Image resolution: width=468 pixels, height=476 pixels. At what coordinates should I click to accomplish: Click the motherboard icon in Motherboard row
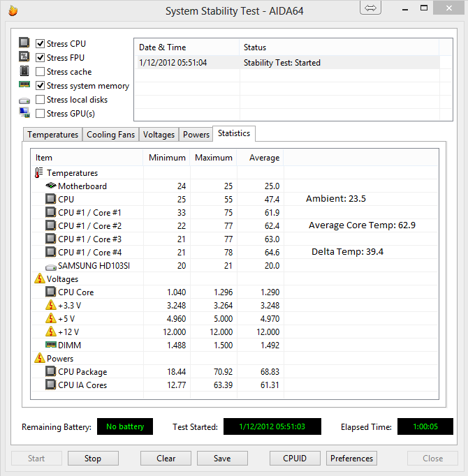(x=51, y=185)
